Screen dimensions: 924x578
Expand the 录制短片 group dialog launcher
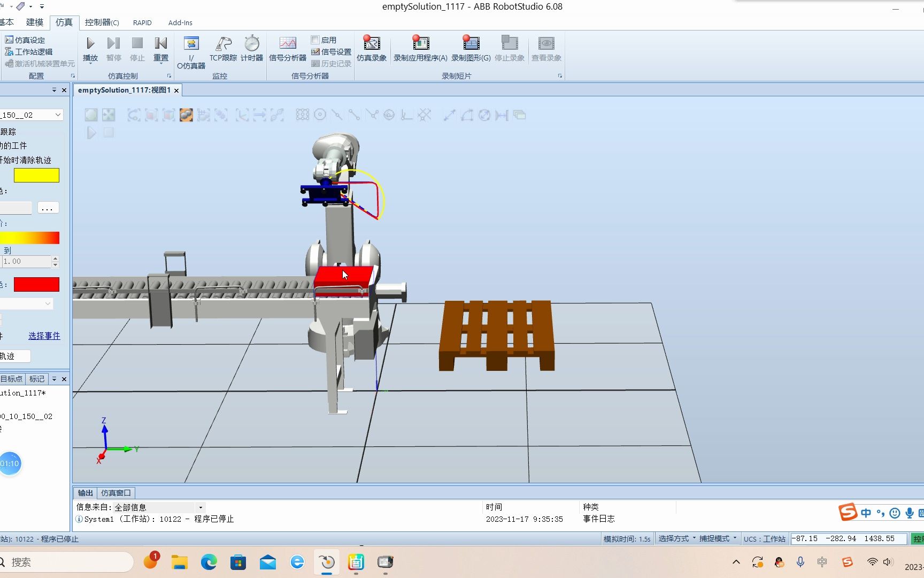coord(560,76)
